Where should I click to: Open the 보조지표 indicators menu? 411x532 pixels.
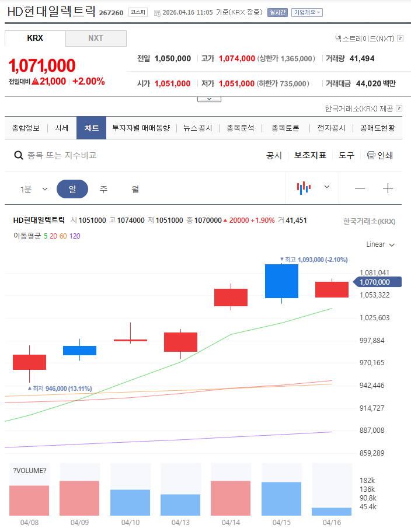point(310,155)
